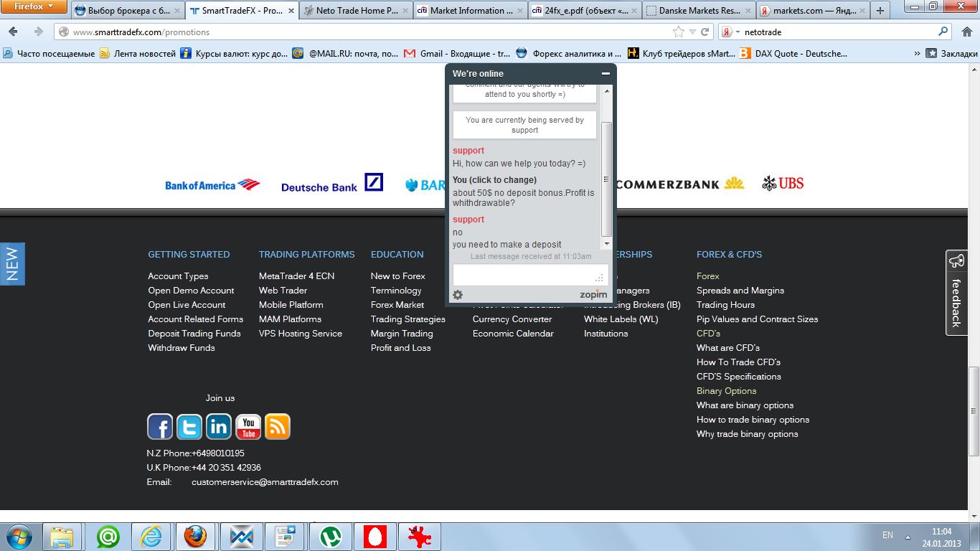This screenshot has height=551, width=980.
Task: Switch to the 24fx_e.pdf tab
Action: (x=584, y=11)
